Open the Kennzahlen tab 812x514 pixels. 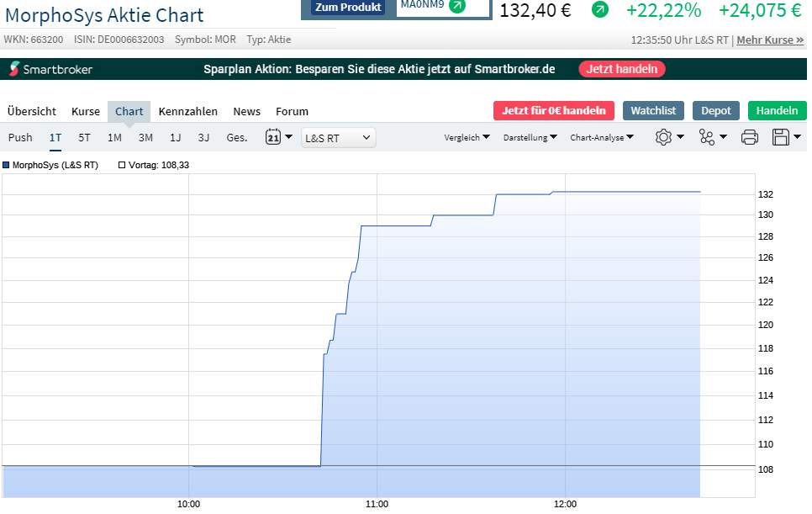click(188, 111)
